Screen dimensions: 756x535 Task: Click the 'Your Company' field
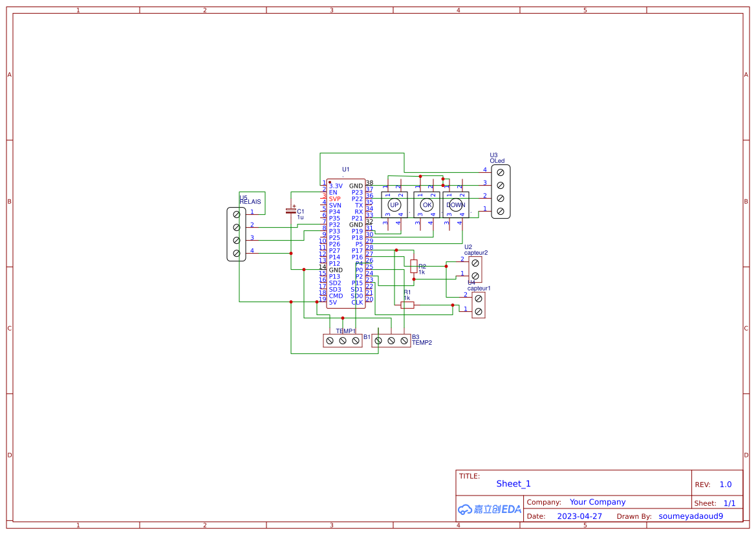coord(598,502)
